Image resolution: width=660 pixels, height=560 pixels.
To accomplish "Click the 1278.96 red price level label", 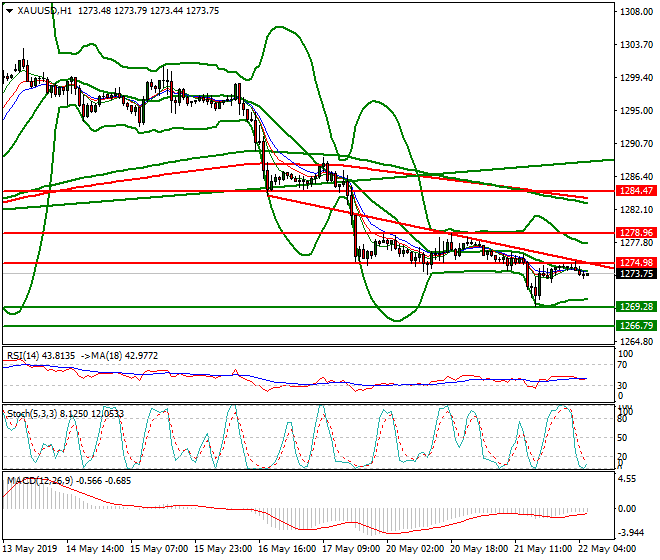I will pyautogui.click(x=636, y=233).
